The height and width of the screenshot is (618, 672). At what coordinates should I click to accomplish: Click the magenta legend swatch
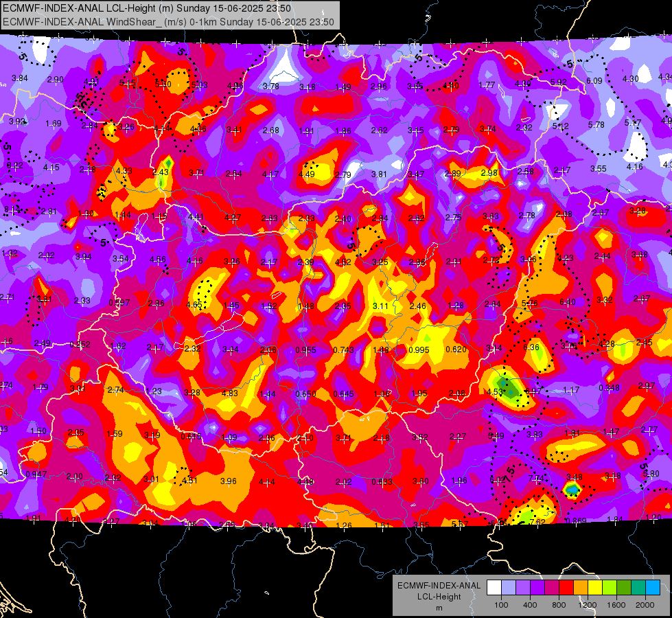[552, 588]
